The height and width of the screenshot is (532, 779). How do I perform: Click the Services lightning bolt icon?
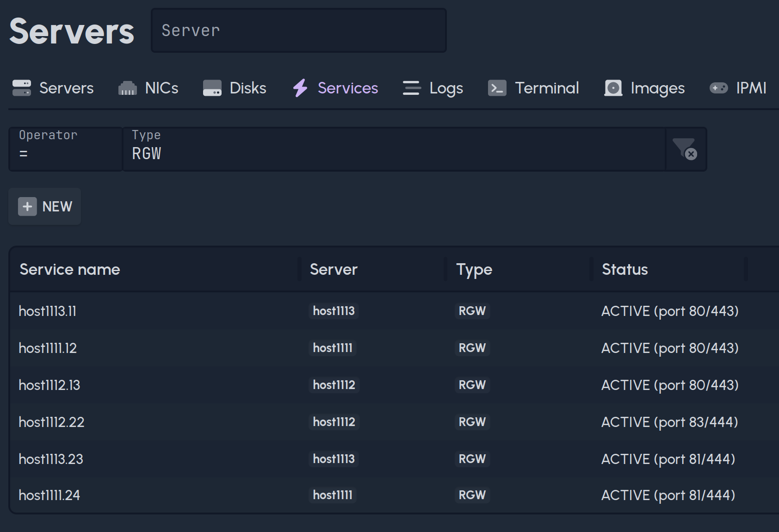click(x=300, y=88)
